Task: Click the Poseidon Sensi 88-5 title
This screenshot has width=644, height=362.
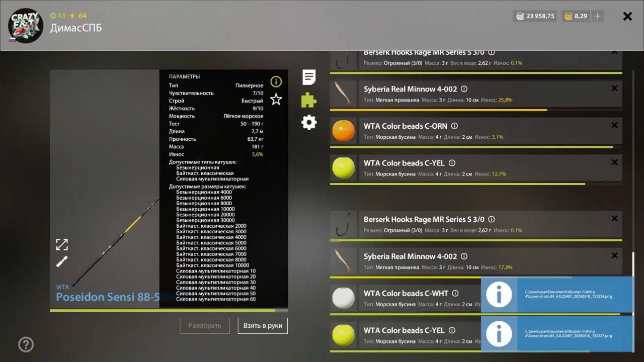Action: coord(108,297)
